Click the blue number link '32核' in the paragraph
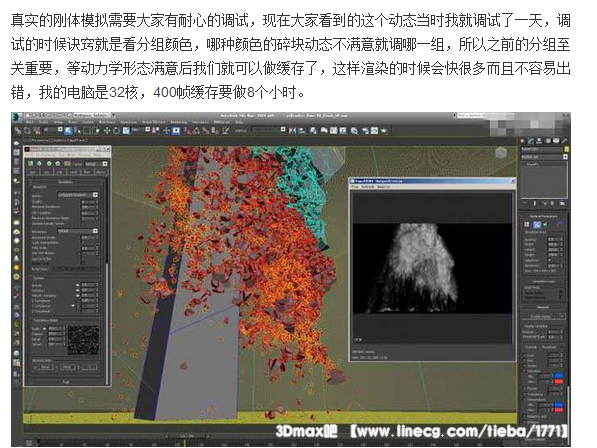This screenshot has height=448, width=597. [123, 92]
